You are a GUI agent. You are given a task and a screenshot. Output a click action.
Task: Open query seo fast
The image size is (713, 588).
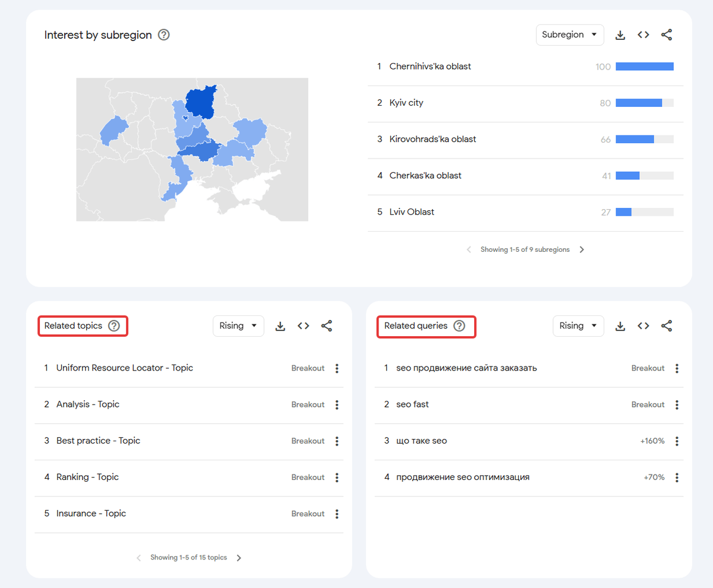pyautogui.click(x=412, y=404)
